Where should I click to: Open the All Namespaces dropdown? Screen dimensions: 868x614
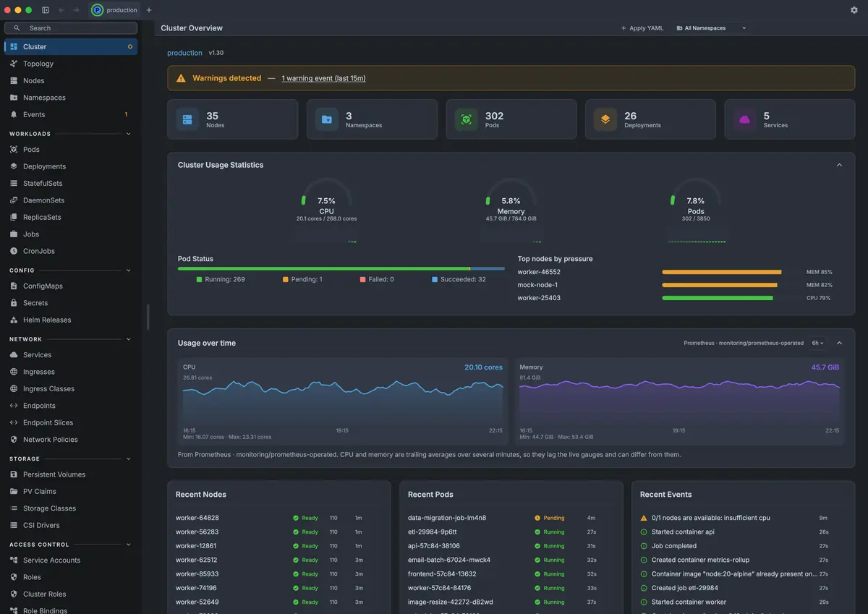711,28
